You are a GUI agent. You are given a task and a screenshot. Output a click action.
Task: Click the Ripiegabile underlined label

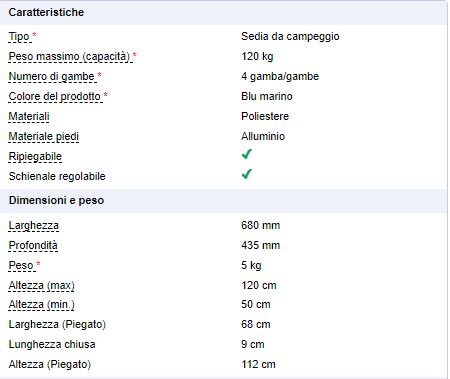(35, 156)
